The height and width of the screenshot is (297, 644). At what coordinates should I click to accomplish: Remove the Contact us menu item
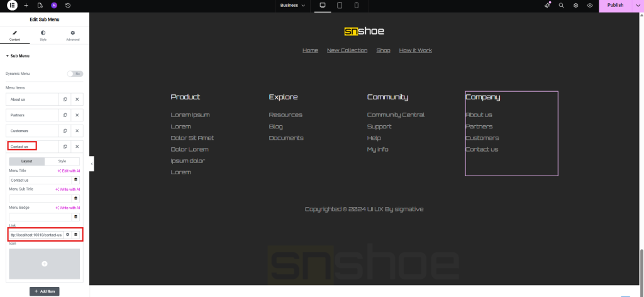pyautogui.click(x=77, y=147)
